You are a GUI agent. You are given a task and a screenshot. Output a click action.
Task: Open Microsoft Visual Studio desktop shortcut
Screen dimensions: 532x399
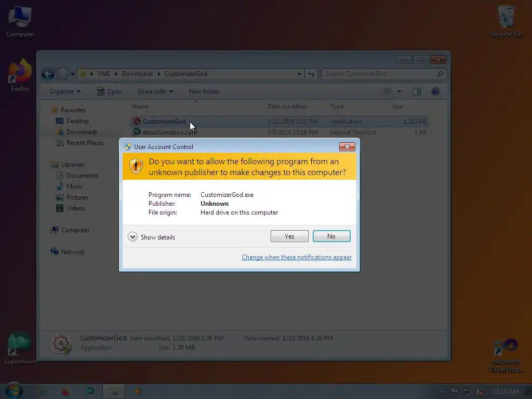506,355
